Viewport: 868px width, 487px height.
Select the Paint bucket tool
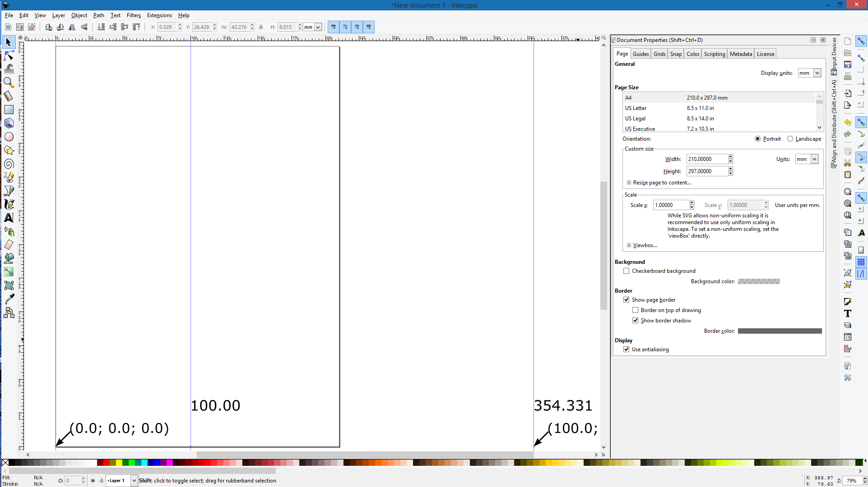pos(9,258)
